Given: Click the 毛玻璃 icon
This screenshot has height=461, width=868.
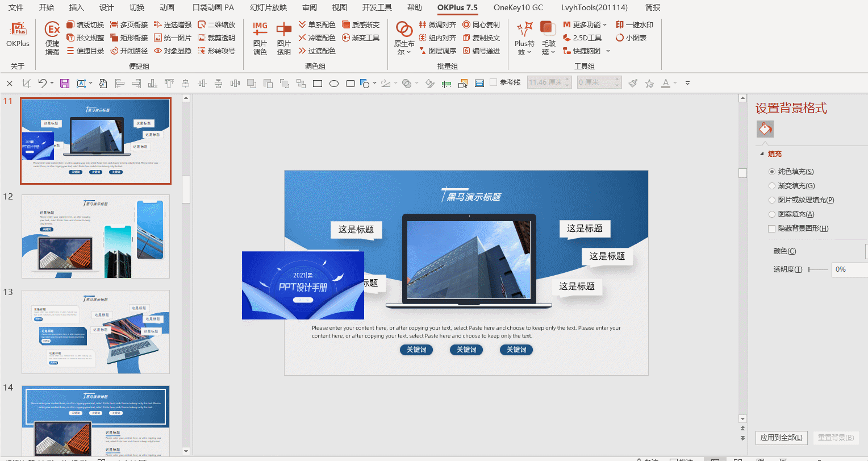Looking at the screenshot, I should tap(548, 29).
